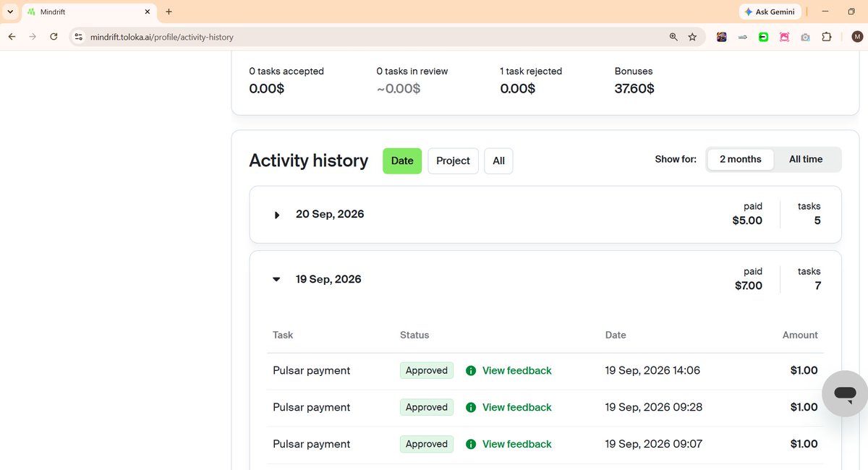The height and width of the screenshot is (470, 868).
Task: Click the Task column header
Action: (x=283, y=336)
